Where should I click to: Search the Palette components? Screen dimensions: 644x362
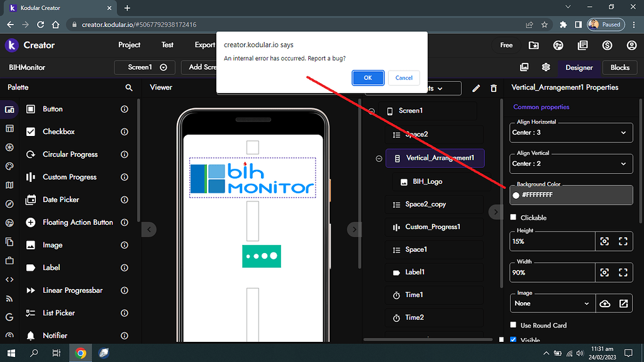point(129,88)
